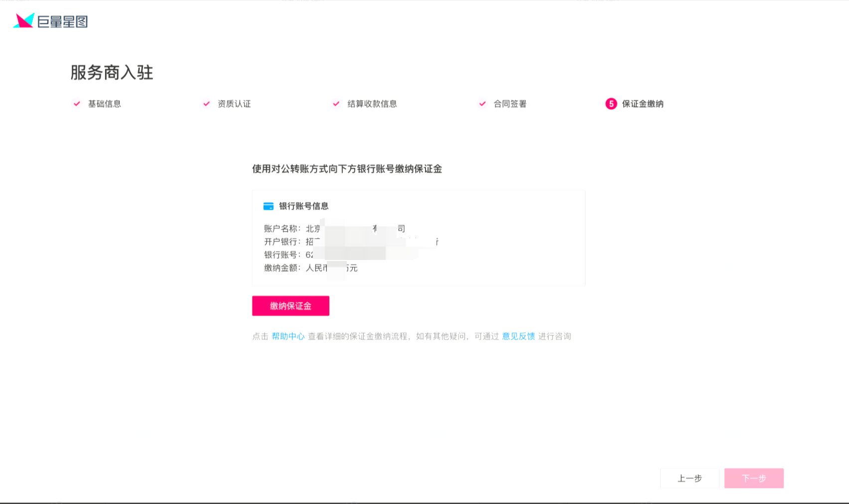Open the 帮助中心 link
Image resolution: width=849 pixels, height=504 pixels.
pyautogui.click(x=289, y=336)
